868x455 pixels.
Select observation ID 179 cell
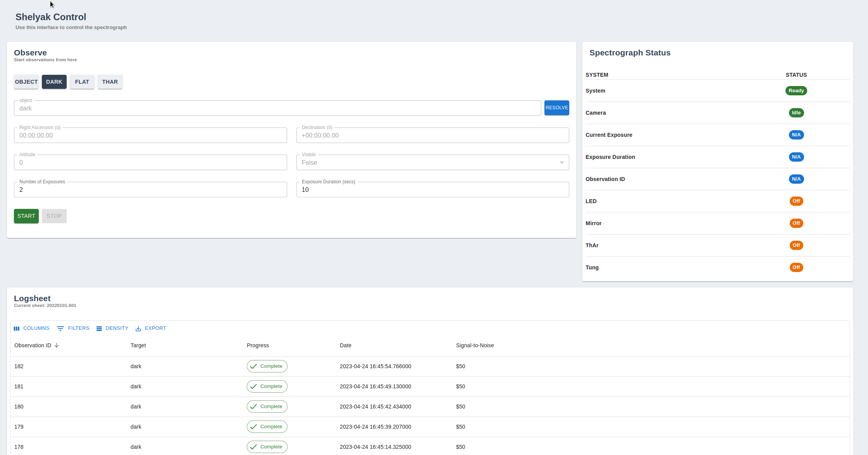point(19,427)
